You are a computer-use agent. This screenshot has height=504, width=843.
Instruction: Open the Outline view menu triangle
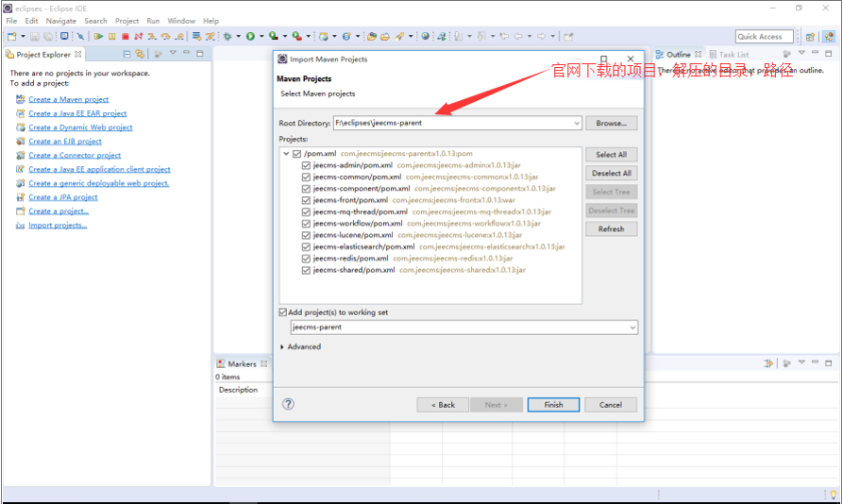coord(801,53)
